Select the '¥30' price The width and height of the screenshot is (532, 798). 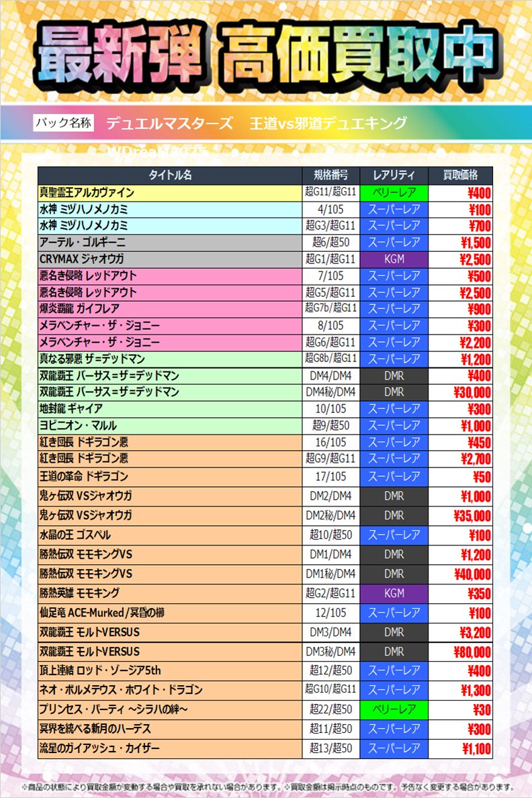[482, 710]
